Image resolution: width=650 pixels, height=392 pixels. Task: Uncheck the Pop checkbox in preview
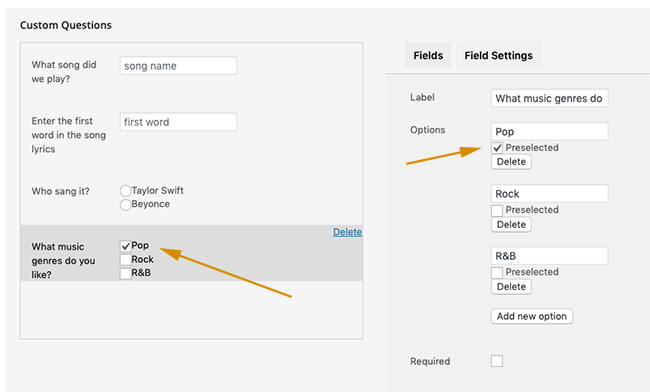125,246
